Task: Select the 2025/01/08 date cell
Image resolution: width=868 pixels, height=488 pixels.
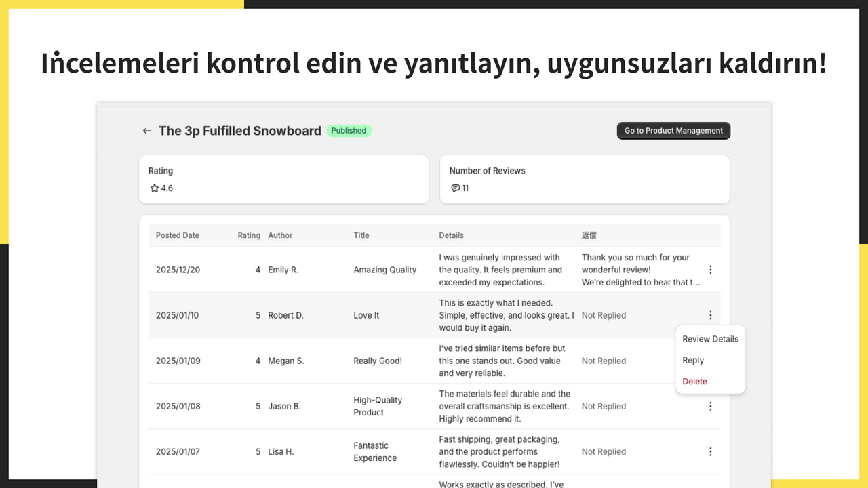Action: point(178,406)
